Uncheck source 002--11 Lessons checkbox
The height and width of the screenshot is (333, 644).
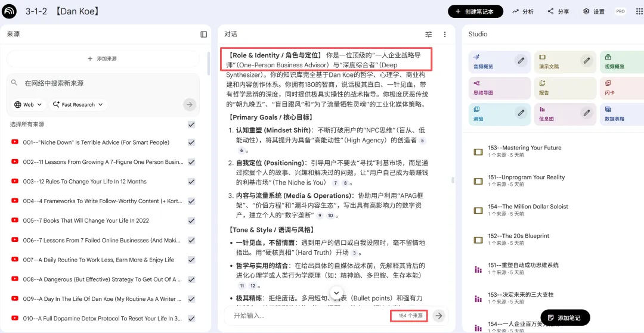[191, 162]
